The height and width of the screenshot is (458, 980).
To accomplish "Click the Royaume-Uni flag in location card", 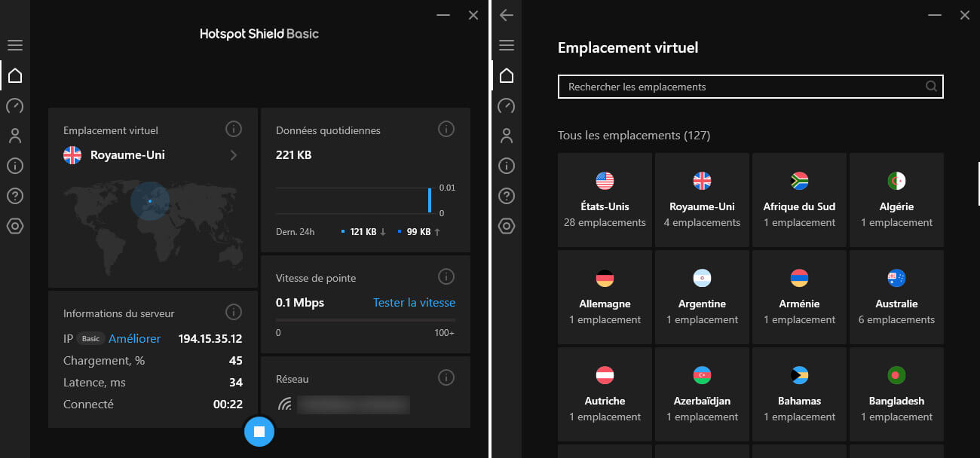I will pos(72,155).
